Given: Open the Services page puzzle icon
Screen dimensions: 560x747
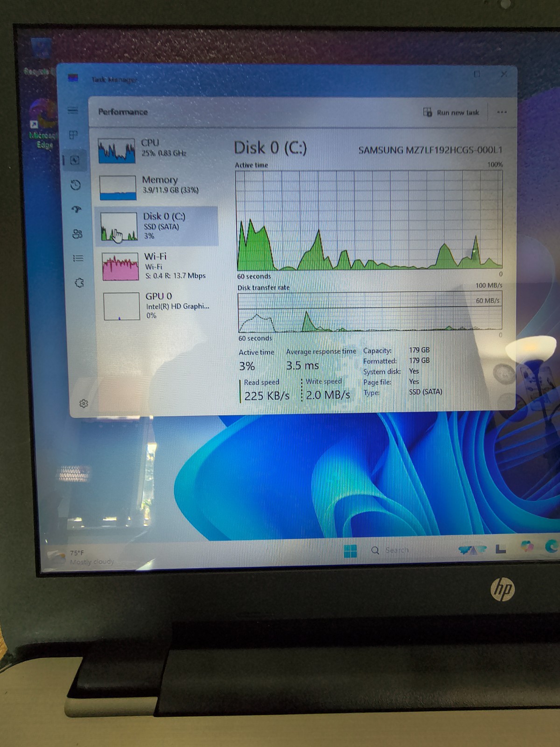Looking at the screenshot, I should pyautogui.click(x=79, y=282).
